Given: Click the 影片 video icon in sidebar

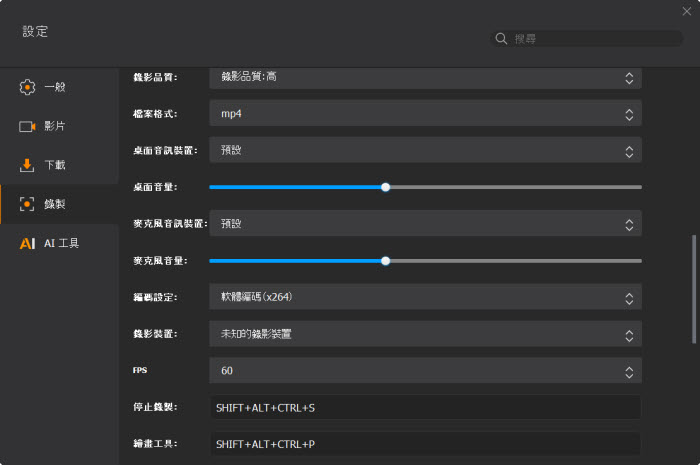Looking at the screenshot, I should point(27,127).
